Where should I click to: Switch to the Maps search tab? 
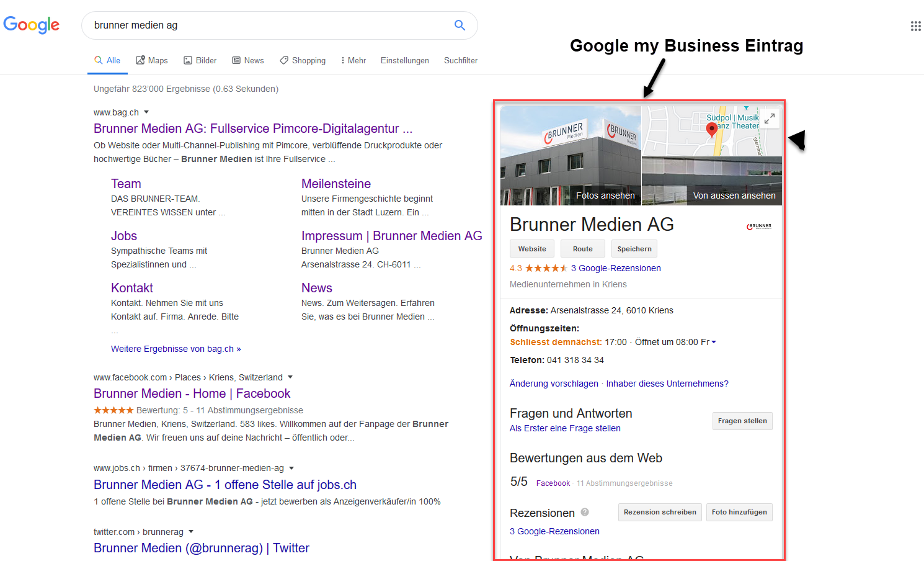[x=152, y=60]
